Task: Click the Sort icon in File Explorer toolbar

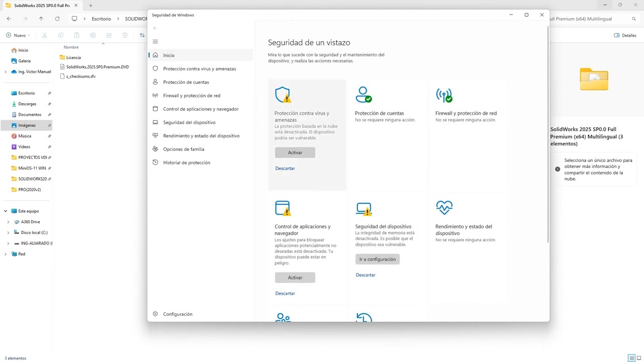Action: (142, 35)
